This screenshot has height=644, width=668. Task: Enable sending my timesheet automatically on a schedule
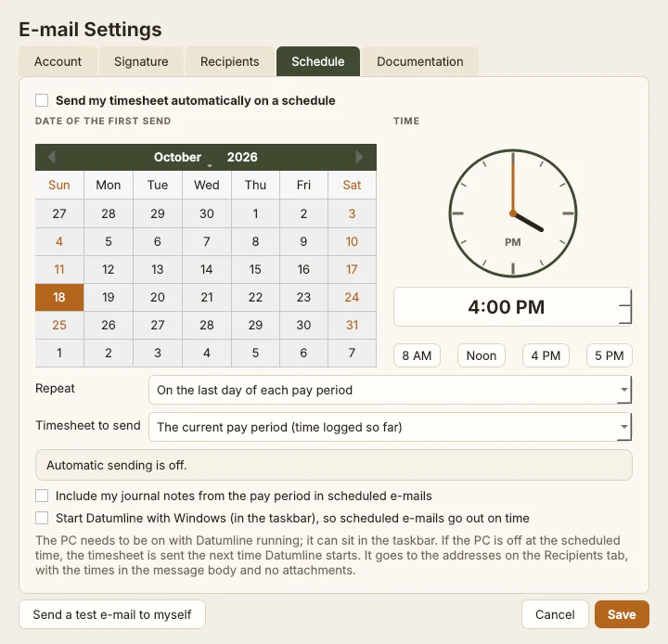42,100
